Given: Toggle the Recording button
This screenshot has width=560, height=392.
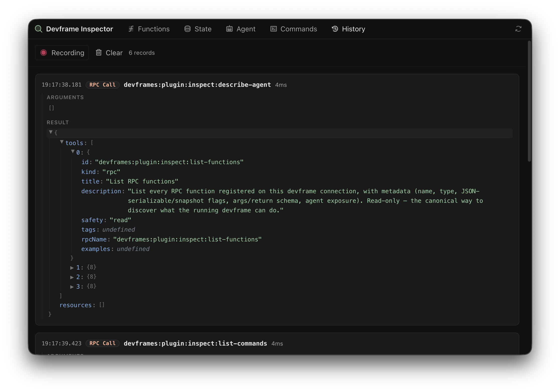Looking at the screenshot, I should (62, 53).
